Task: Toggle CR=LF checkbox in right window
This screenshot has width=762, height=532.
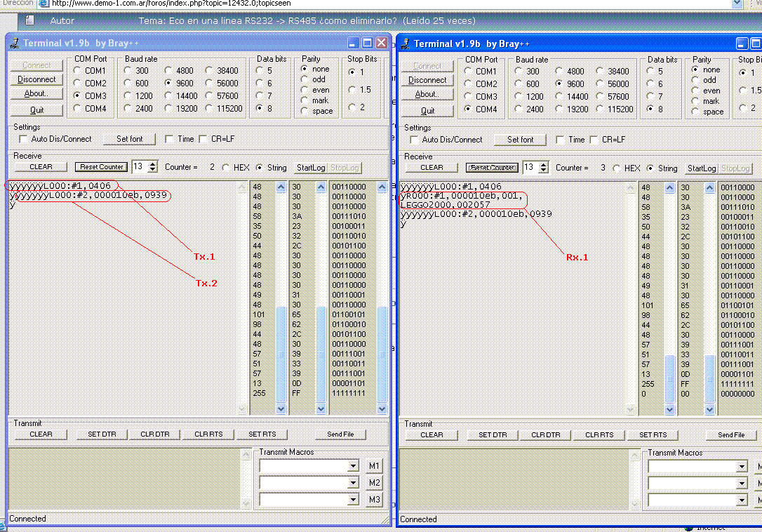Action: (x=594, y=140)
